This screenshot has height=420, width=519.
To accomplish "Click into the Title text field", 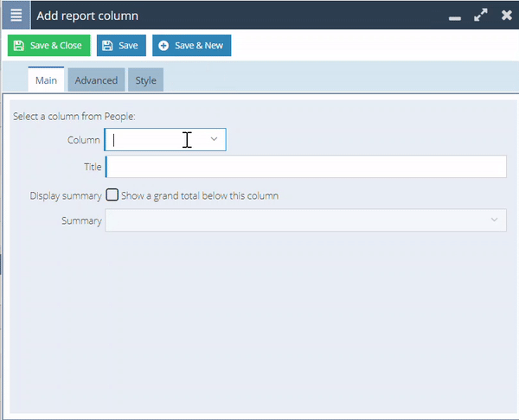I will tap(306, 166).
